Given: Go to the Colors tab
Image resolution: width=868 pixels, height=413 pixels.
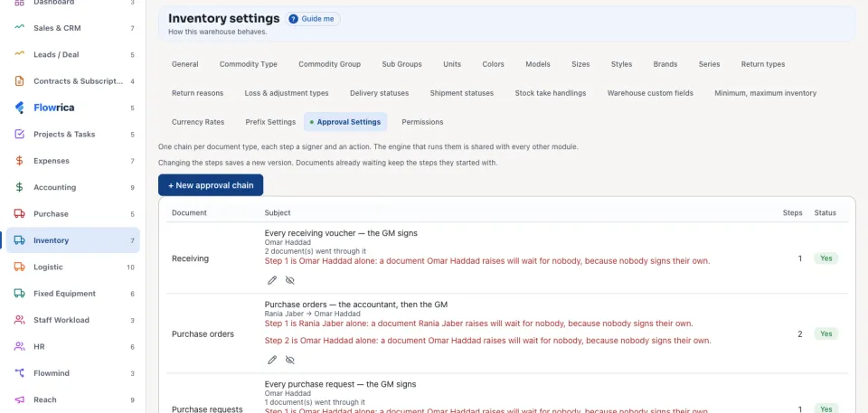Looking at the screenshot, I should pyautogui.click(x=494, y=64).
